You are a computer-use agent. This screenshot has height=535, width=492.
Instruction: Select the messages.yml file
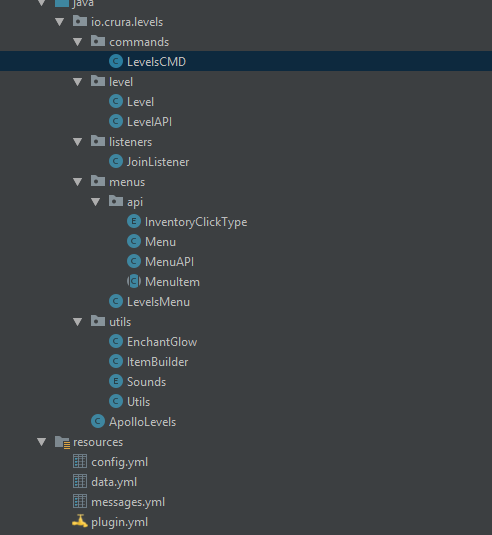128,502
